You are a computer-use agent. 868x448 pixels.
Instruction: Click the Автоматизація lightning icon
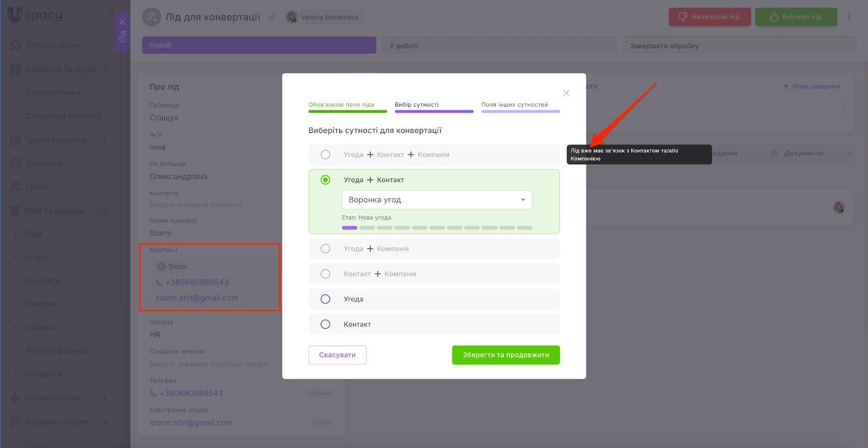[x=15, y=398]
